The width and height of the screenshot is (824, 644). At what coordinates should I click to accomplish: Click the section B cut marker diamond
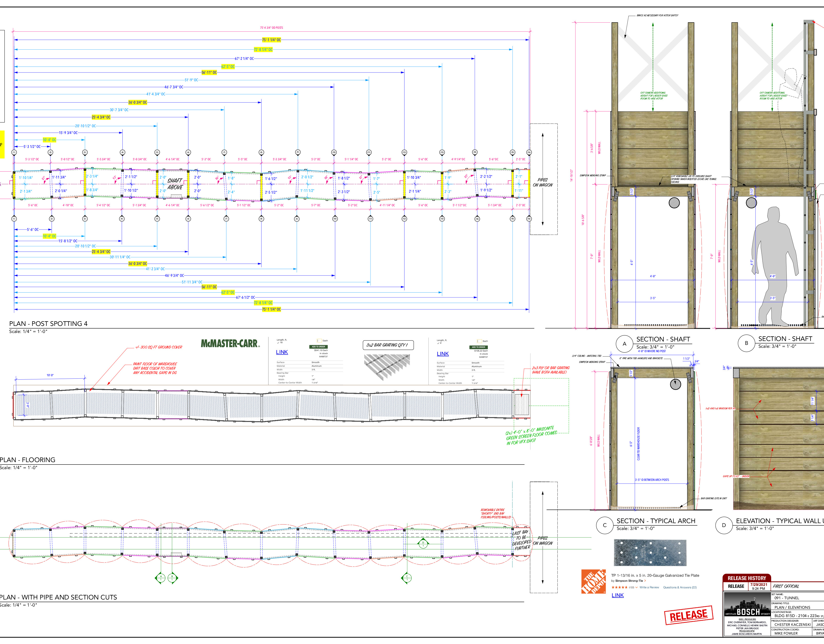pyautogui.click(x=172, y=578)
